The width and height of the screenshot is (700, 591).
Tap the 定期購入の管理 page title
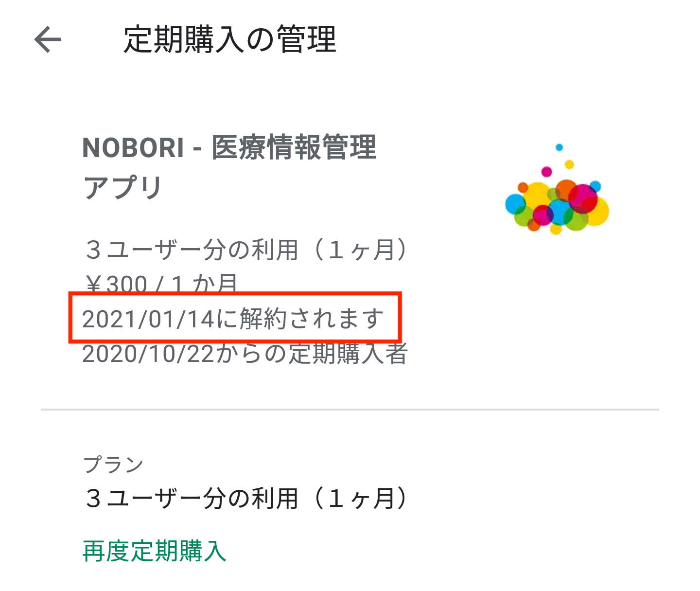(x=230, y=39)
